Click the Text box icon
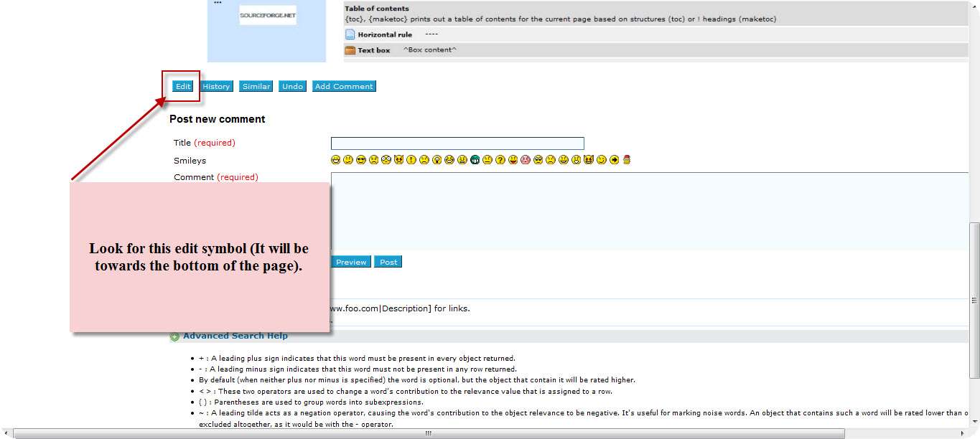 [x=350, y=50]
